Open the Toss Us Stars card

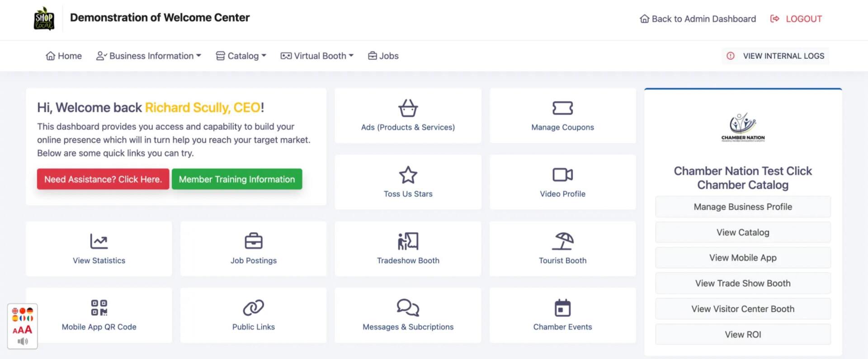click(408, 182)
